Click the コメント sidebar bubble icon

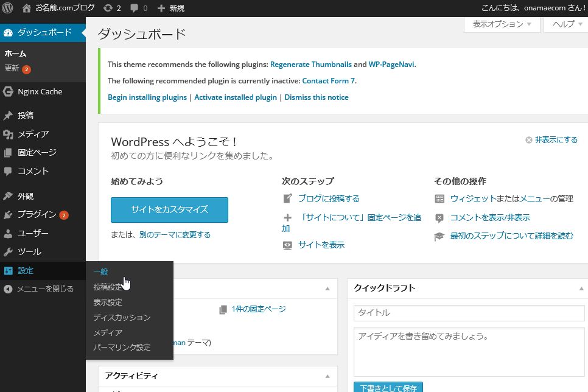[8, 172]
